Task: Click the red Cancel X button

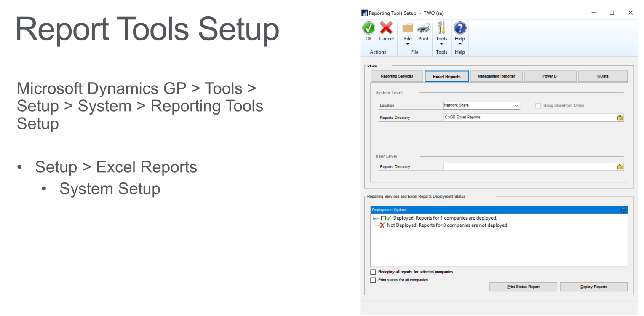Action: coord(386,32)
